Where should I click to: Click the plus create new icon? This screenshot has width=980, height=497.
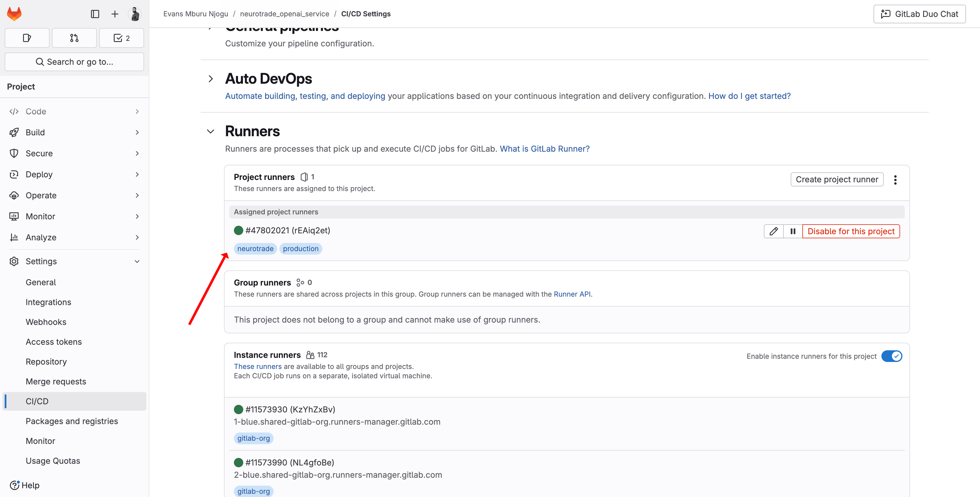[115, 14]
